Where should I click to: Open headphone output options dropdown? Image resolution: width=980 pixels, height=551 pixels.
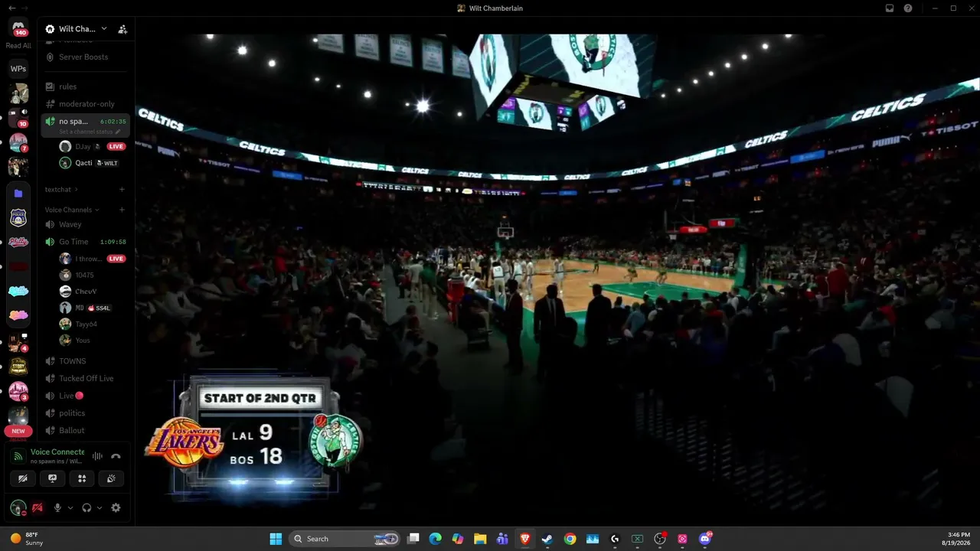pos(100,508)
